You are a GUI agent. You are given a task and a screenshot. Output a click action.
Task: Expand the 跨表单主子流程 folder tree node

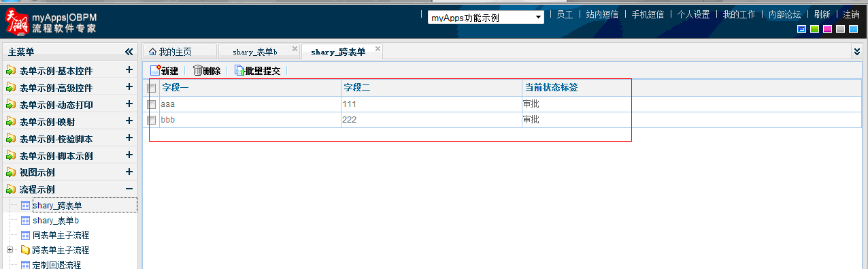(10, 250)
